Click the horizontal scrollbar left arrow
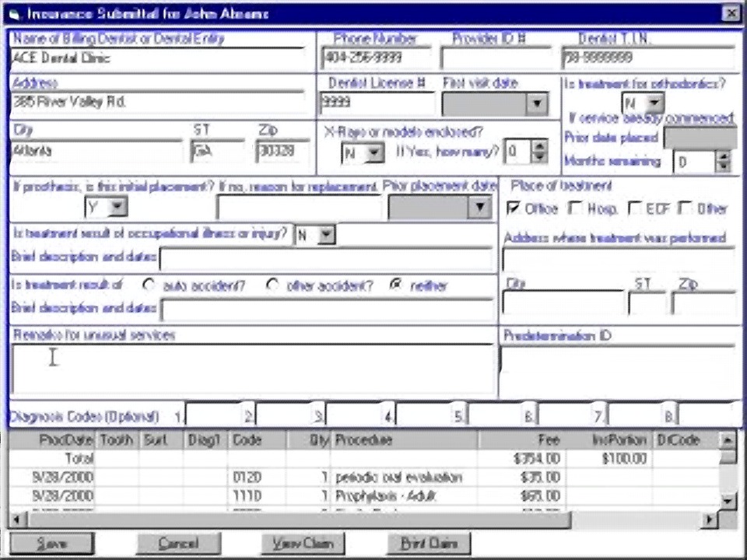 [x=18, y=519]
